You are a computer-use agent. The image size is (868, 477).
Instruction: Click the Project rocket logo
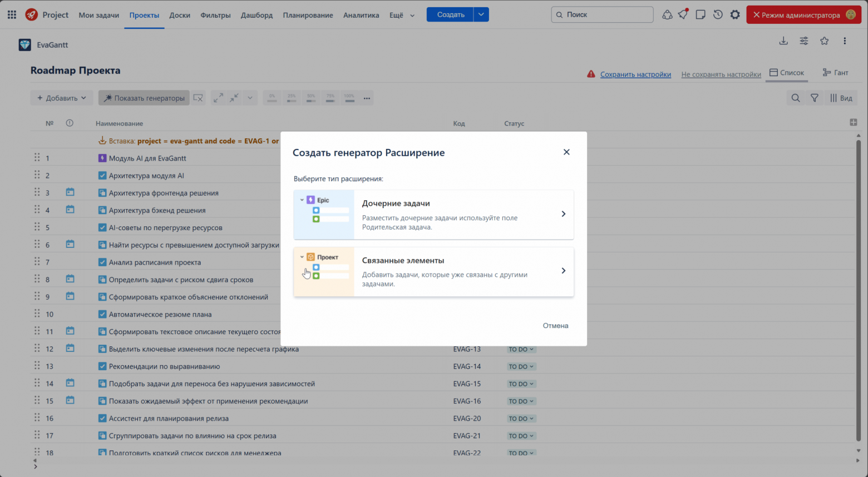click(32, 15)
